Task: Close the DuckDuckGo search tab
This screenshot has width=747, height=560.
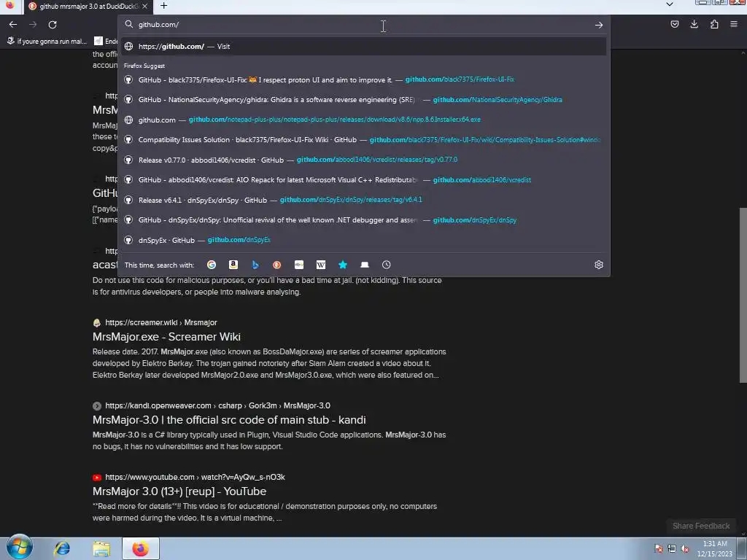Action: pos(145,6)
